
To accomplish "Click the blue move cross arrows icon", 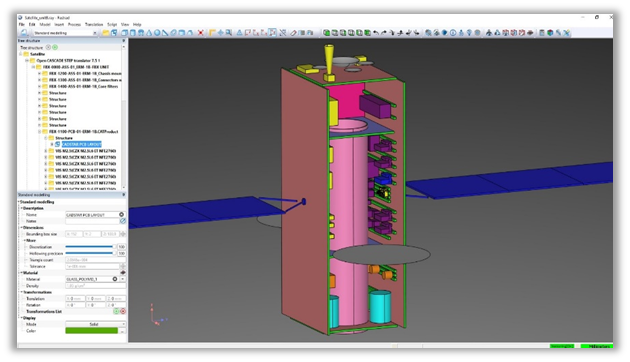I will pos(221,33).
